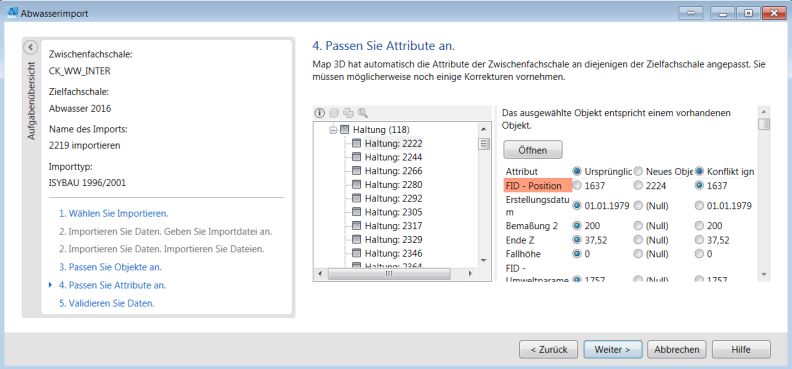The height and width of the screenshot is (369, 792).
Task: Select tree row Haltung: 2346
Action: coord(393,253)
